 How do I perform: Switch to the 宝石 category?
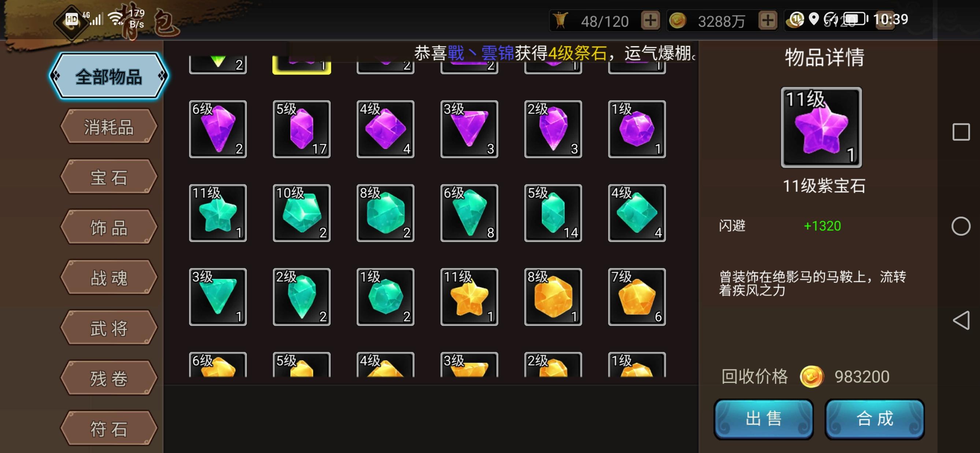109,177
